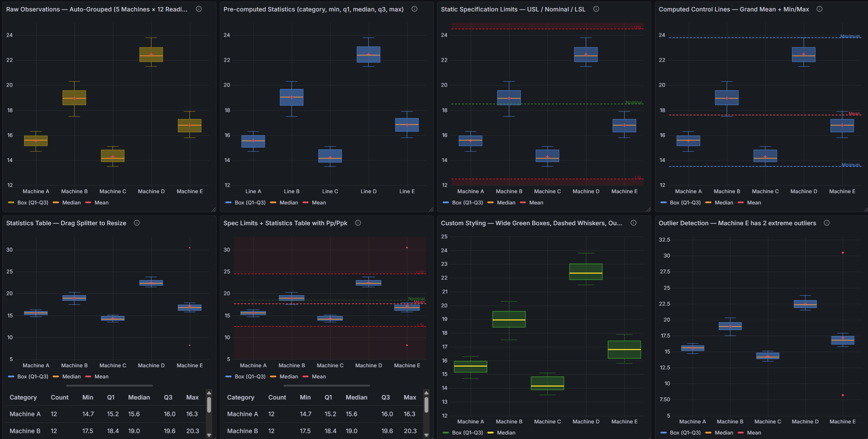Show info for Outlier Detection panel
Screen dimensions: 868x439
(826, 223)
